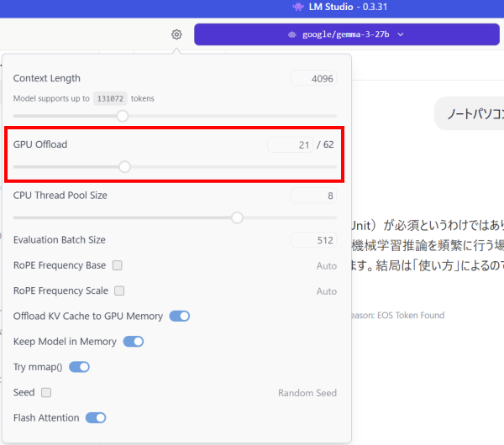
Task: Click the GPU Offload layers input box
Action: (290, 145)
